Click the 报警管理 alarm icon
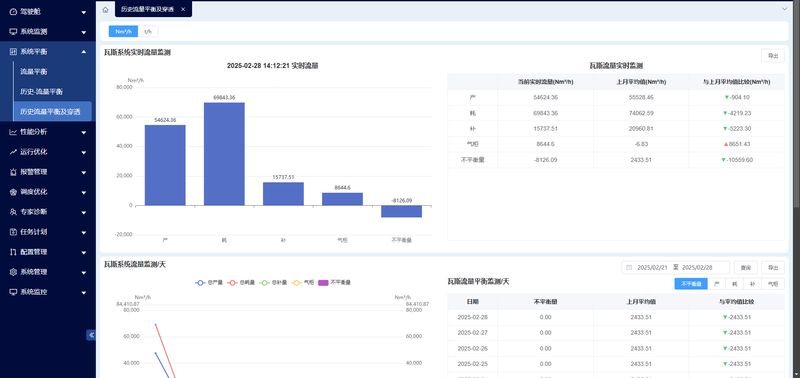Image resolution: width=800 pixels, height=378 pixels. pos(13,172)
